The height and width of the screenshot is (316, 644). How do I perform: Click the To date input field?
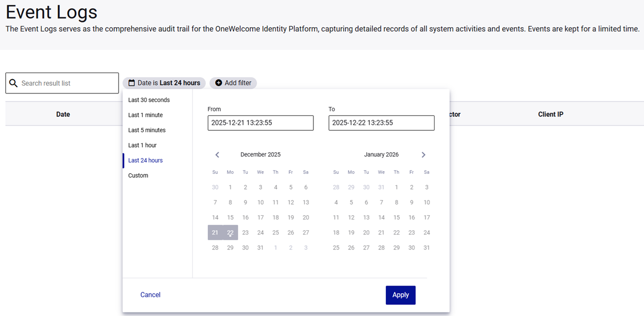coord(382,123)
